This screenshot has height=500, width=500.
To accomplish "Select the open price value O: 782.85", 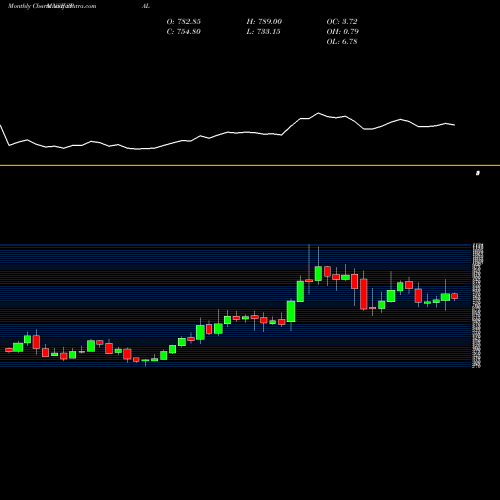I will [x=184, y=22].
